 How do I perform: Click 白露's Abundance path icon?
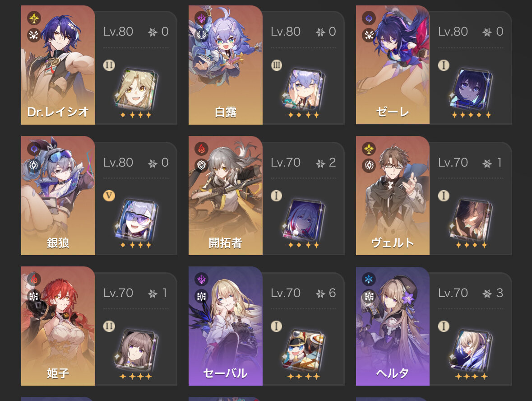(201, 34)
